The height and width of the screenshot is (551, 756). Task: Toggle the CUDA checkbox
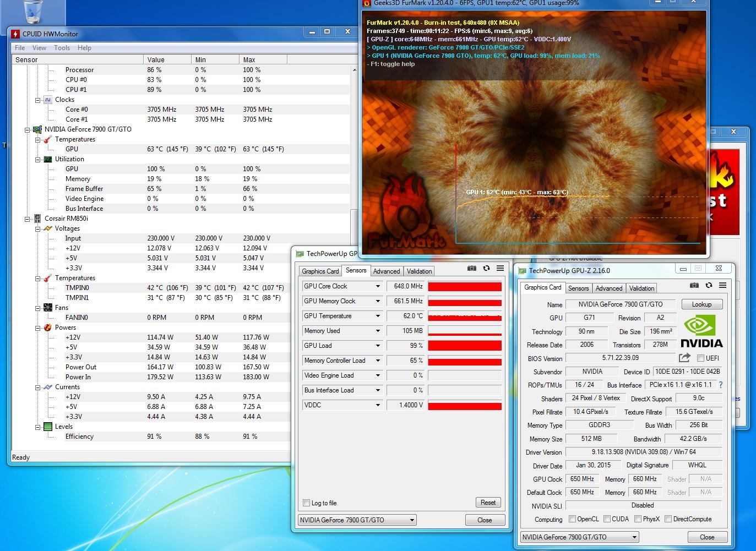point(607,519)
